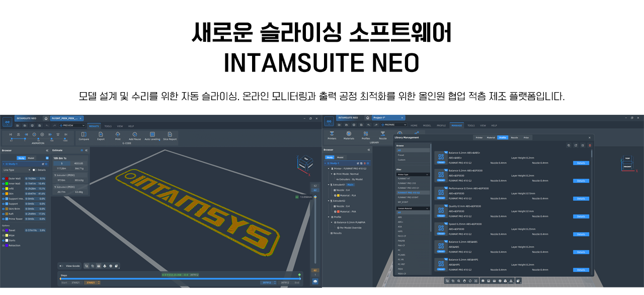Close the F610HT_PEEK file tab
This screenshot has height=295, width=644.
(x=80, y=118)
